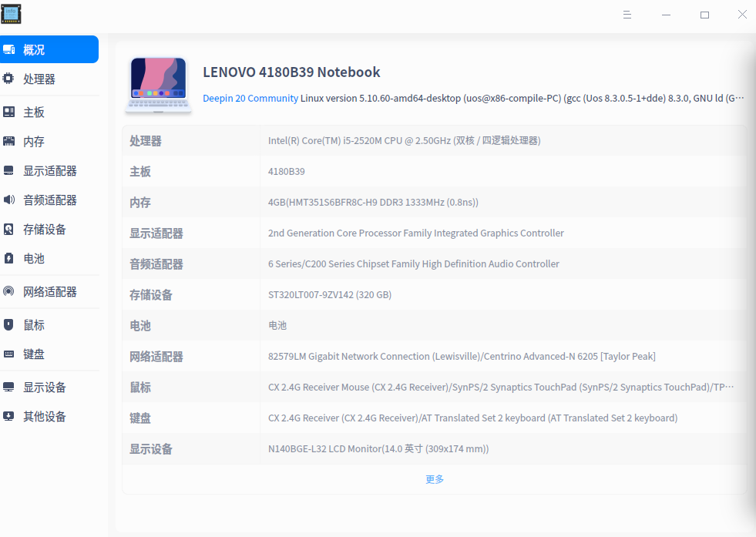Click the Deepin 20 Community link
The height and width of the screenshot is (537, 756).
pyautogui.click(x=250, y=99)
